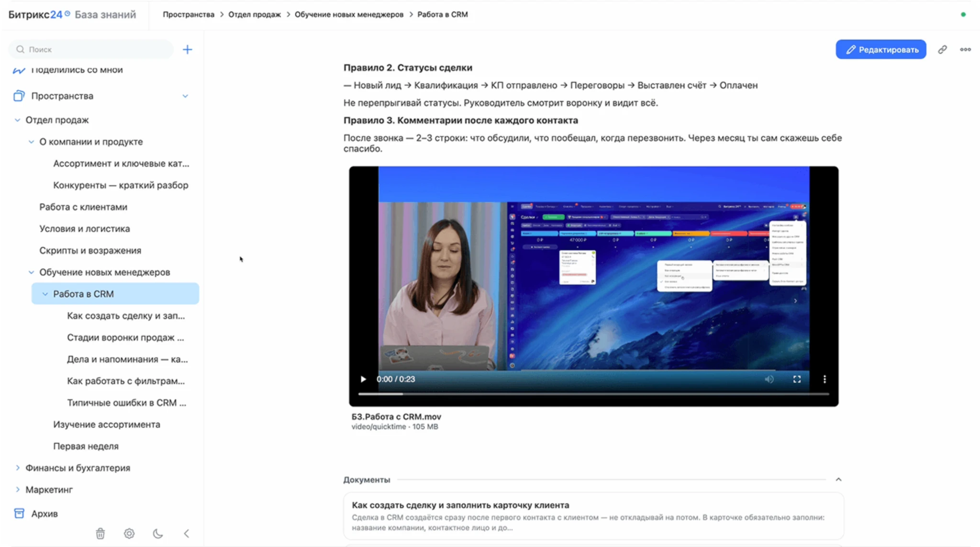This screenshot has height=547, width=980.
Task: Collapse the Отдел продаж tree node
Action: (17, 120)
